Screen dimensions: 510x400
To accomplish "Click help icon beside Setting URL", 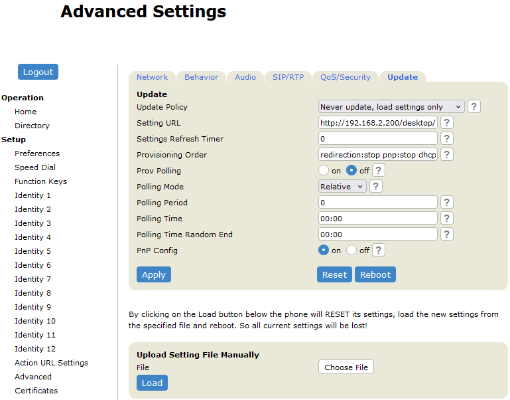I will pyautogui.click(x=447, y=123).
